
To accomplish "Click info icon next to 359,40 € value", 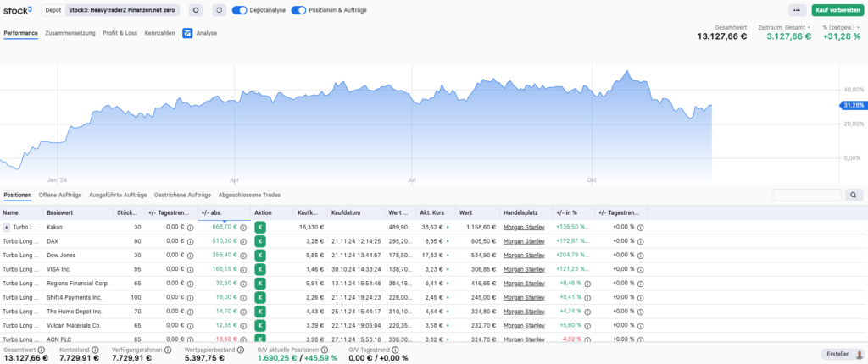I will (x=243, y=256).
